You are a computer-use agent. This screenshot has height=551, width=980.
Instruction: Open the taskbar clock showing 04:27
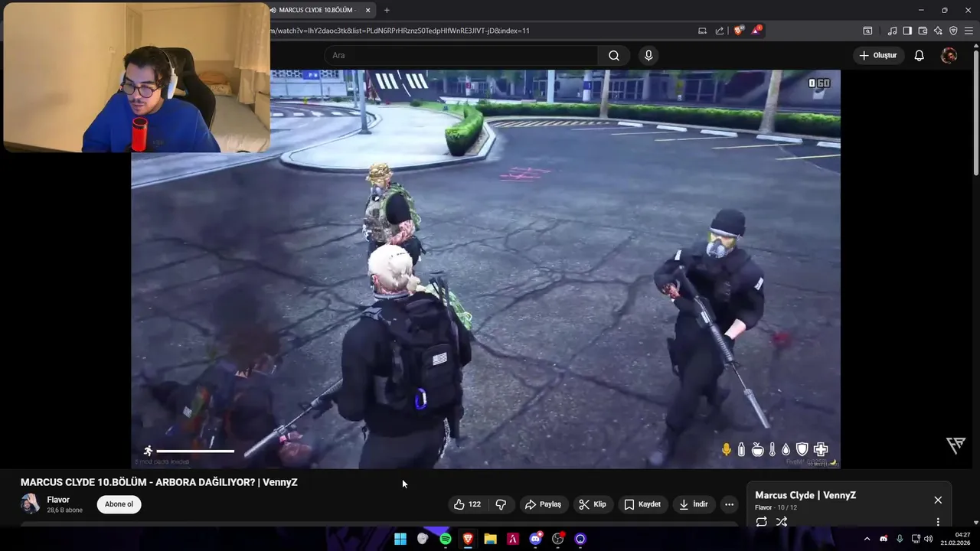[x=956, y=539]
